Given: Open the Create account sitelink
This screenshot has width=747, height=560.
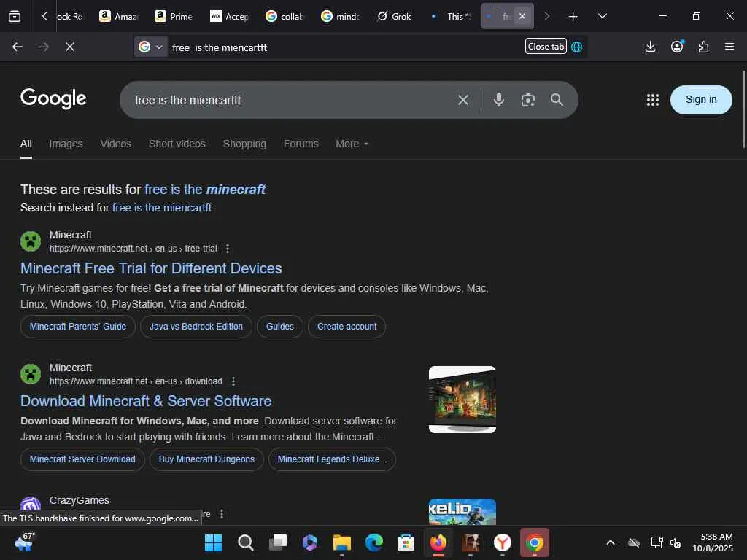Looking at the screenshot, I should 347,327.
